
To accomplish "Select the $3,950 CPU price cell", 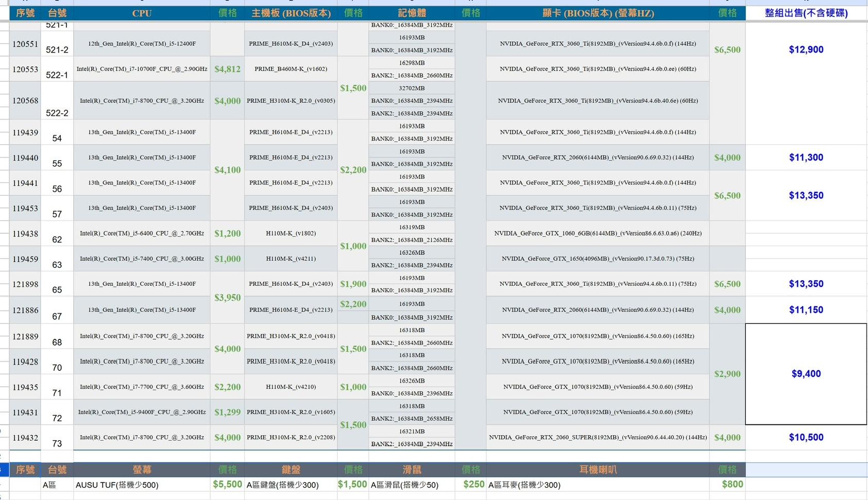I will tap(227, 298).
